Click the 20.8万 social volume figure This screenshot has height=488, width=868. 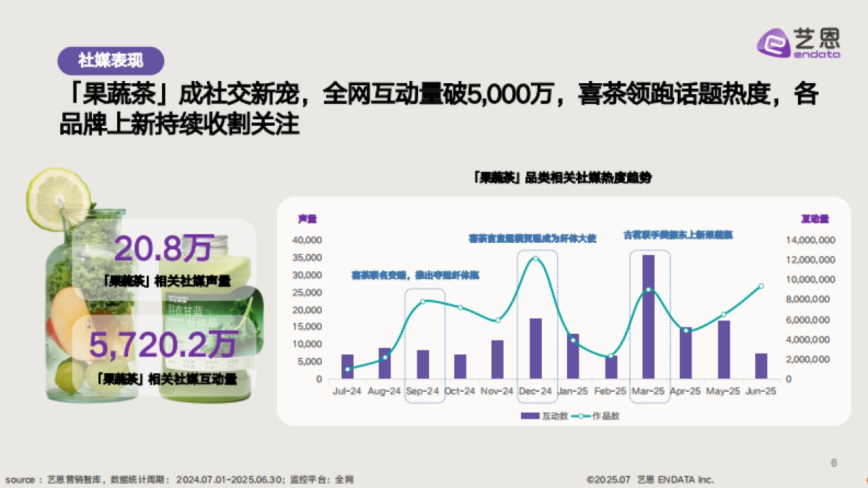[163, 249]
